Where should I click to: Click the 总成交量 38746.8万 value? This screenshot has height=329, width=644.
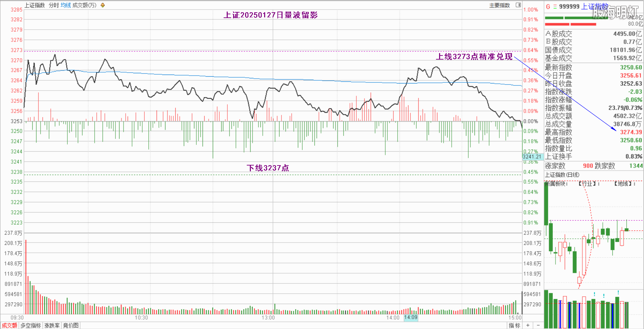click(x=627, y=124)
